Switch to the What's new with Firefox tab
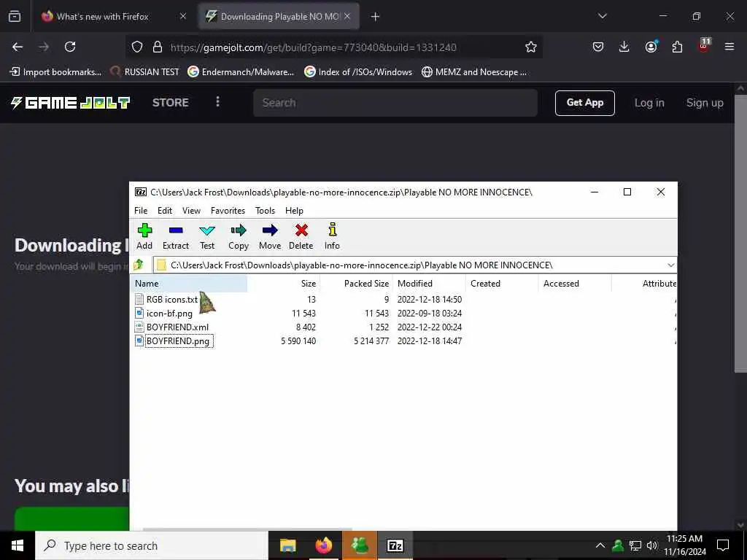Screen dimensions: 747x560 [x=113, y=16]
